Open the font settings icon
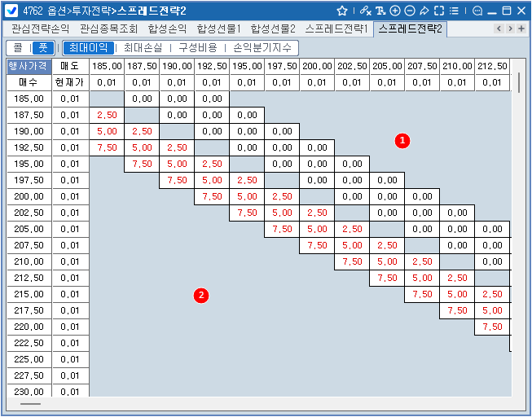The height and width of the screenshot is (417, 532). [380, 11]
